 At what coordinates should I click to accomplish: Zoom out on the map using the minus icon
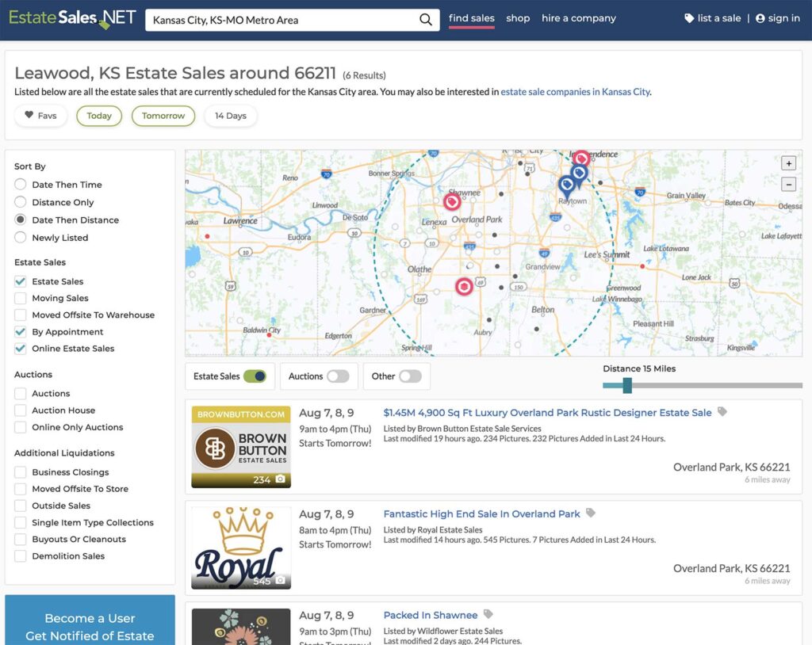pos(789,184)
